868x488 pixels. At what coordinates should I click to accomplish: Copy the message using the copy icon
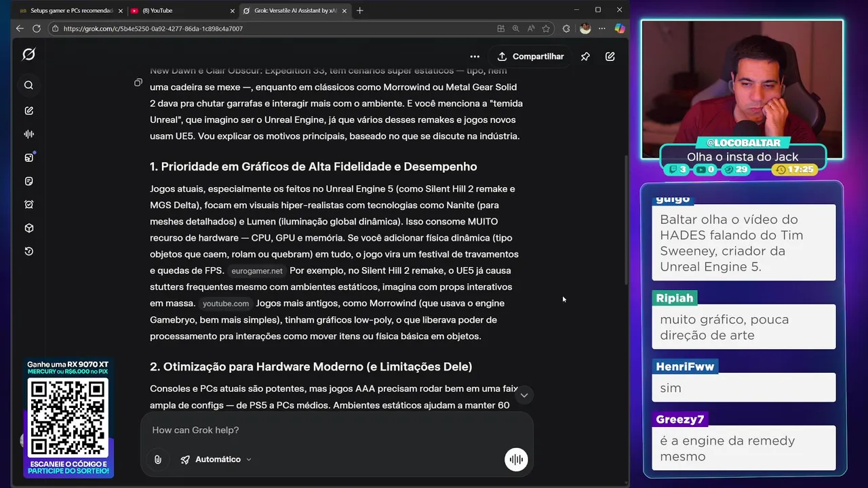(138, 83)
